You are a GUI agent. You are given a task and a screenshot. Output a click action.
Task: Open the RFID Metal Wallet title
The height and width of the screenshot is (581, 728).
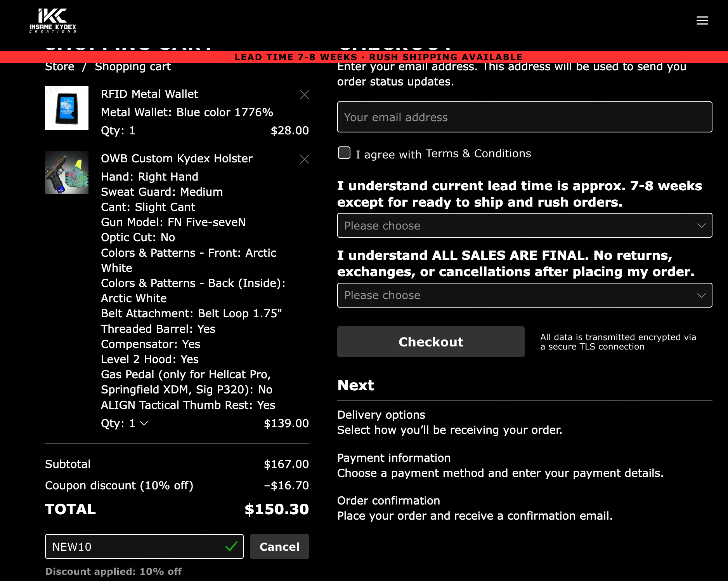click(149, 94)
